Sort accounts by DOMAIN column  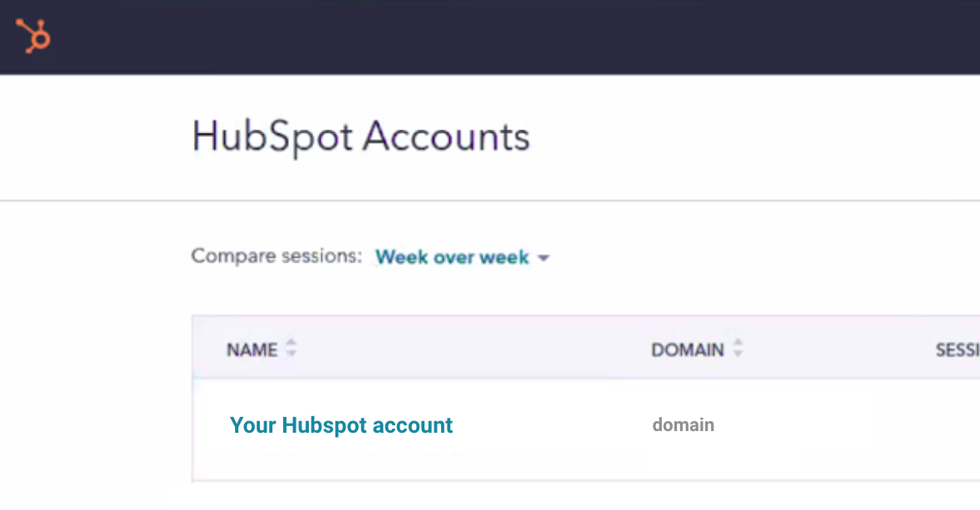696,349
